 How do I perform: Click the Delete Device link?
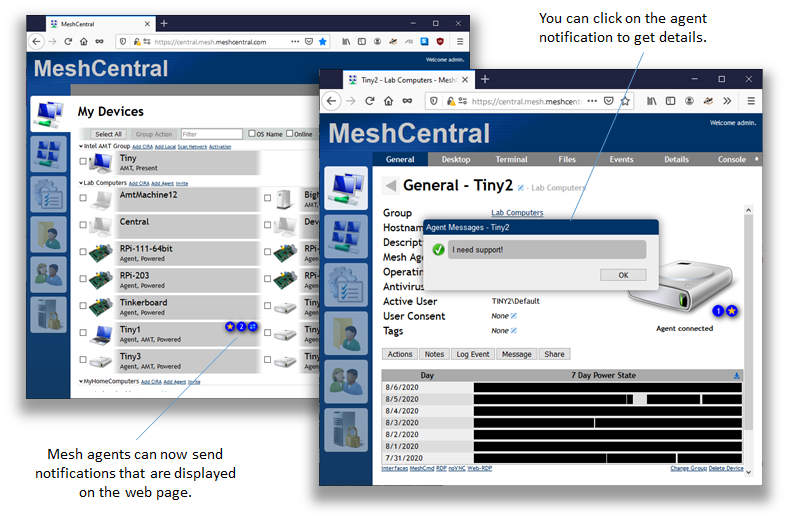[726, 468]
